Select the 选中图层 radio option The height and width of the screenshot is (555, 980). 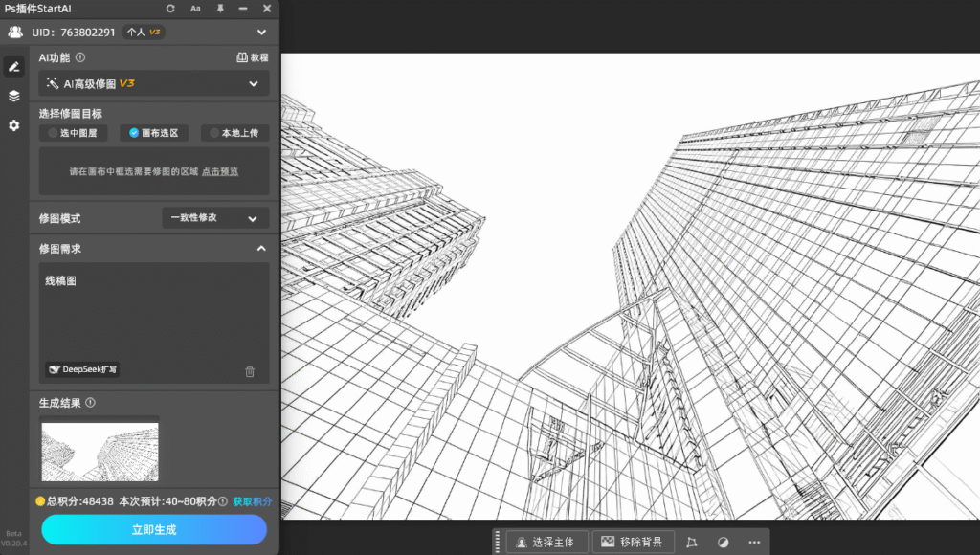tap(73, 133)
